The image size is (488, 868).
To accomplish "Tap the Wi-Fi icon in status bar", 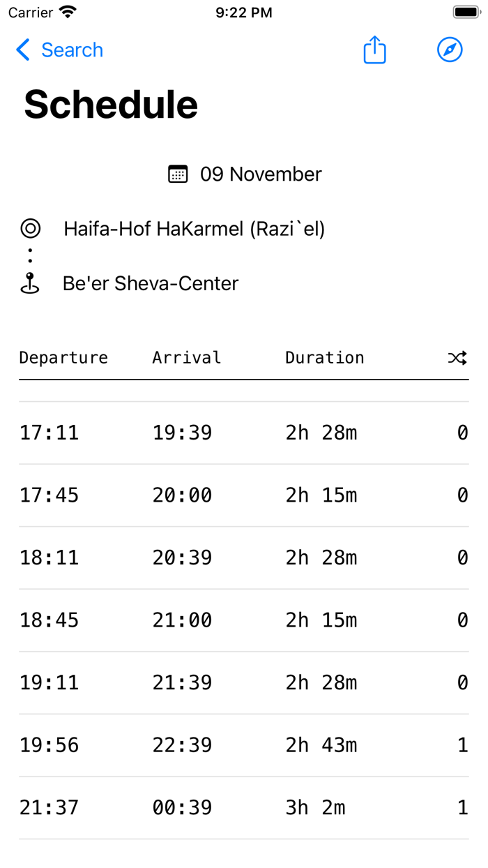I will point(66,11).
